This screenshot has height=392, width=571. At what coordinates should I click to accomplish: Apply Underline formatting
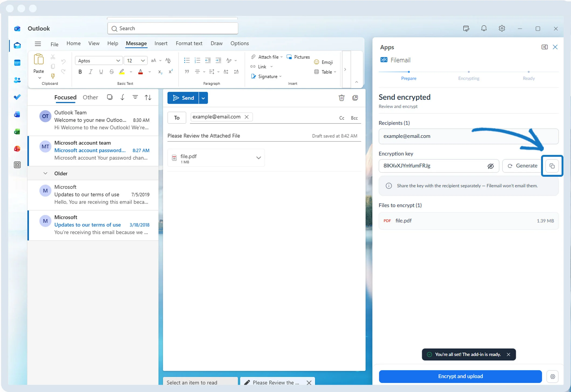point(101,72)
